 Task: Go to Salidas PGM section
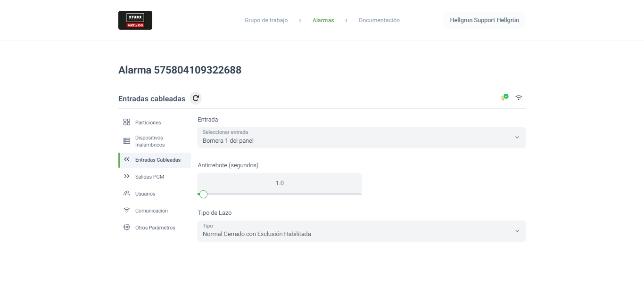(x=149, y=177)
